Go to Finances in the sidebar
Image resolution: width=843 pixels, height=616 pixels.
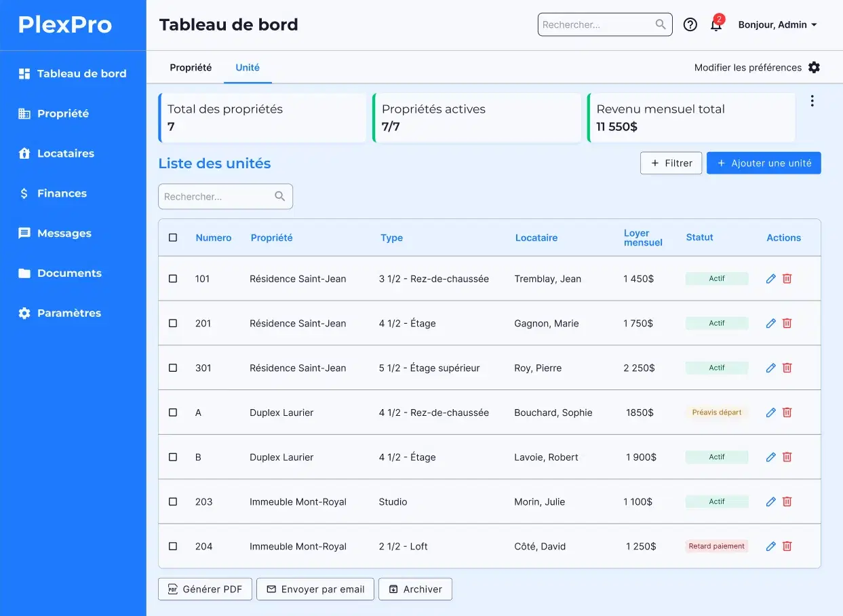coord(62,193)
